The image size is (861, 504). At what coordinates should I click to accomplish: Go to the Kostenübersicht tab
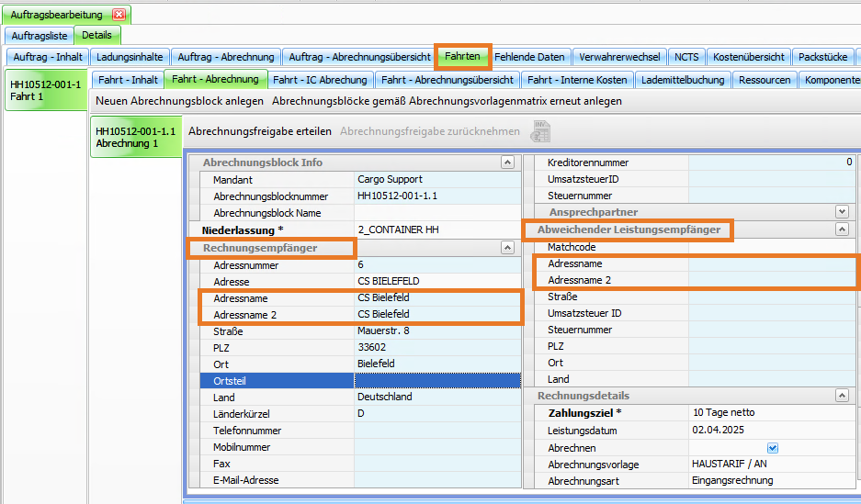pos(748,56)
